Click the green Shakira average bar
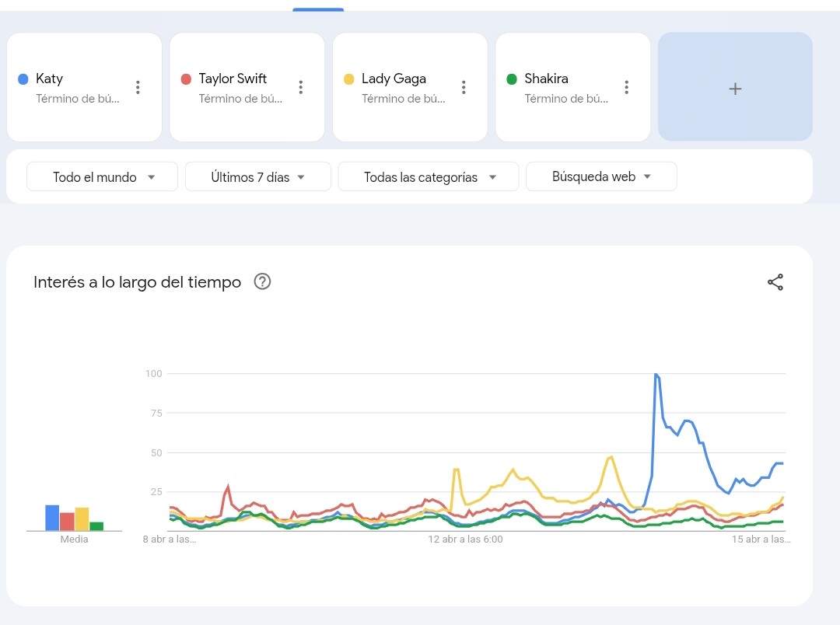840x625 pixels. tap(96, 526)
